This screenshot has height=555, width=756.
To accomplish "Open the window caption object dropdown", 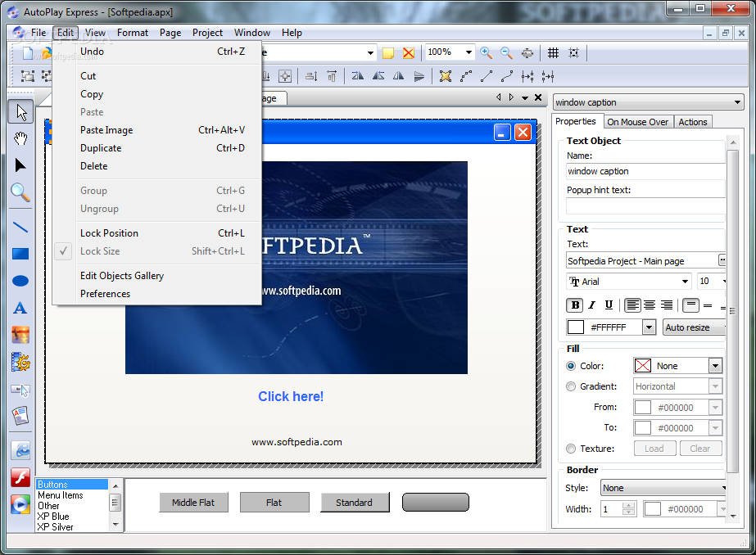I will 736,102.
